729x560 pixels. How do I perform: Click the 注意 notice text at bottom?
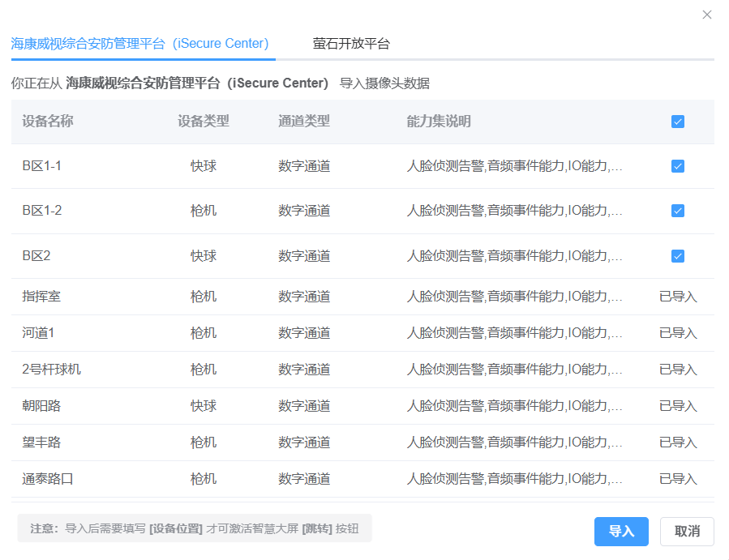(195, 528)
